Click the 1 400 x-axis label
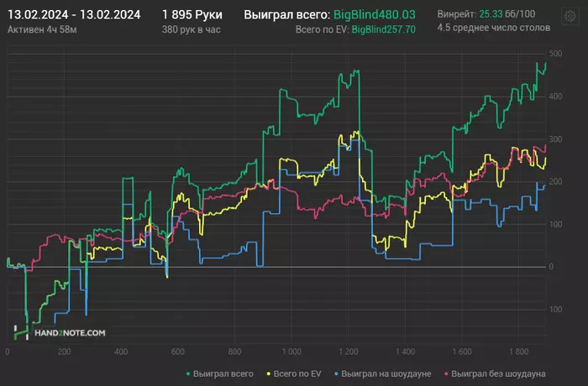Viewport: 588px width, 386px height. (x=405, y=352)
